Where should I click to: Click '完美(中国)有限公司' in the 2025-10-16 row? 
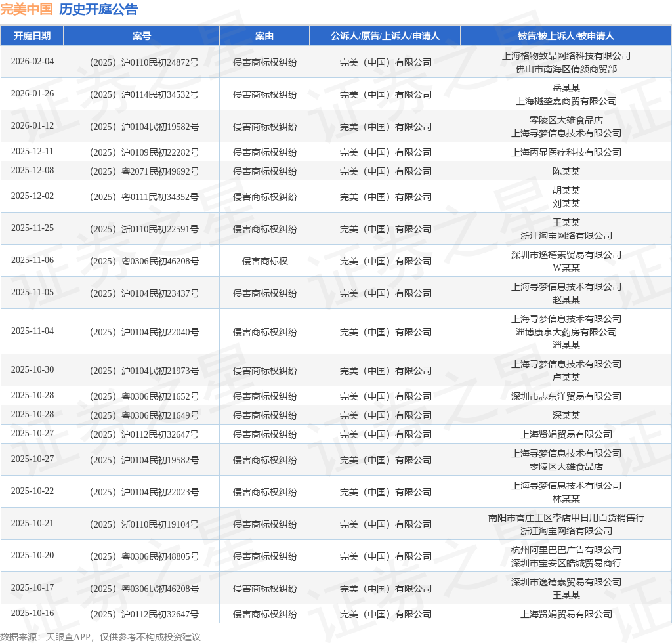[385, 614]
